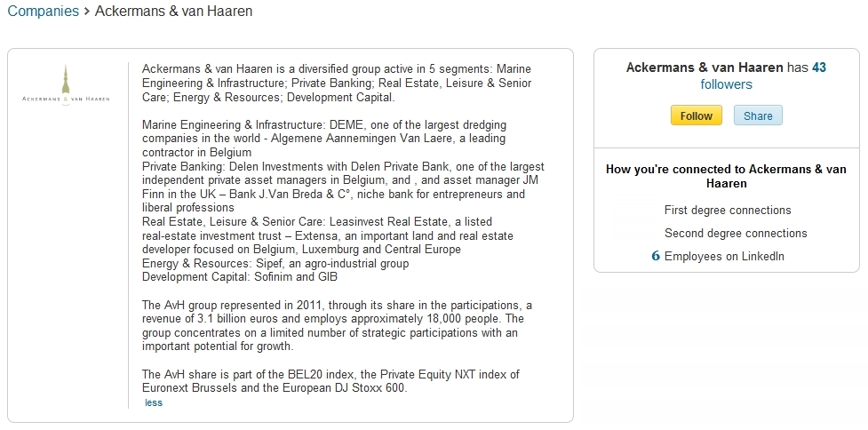Click the "How you're connected" heading
Viewport: 868px width, 430px height.
click(725, 176)
